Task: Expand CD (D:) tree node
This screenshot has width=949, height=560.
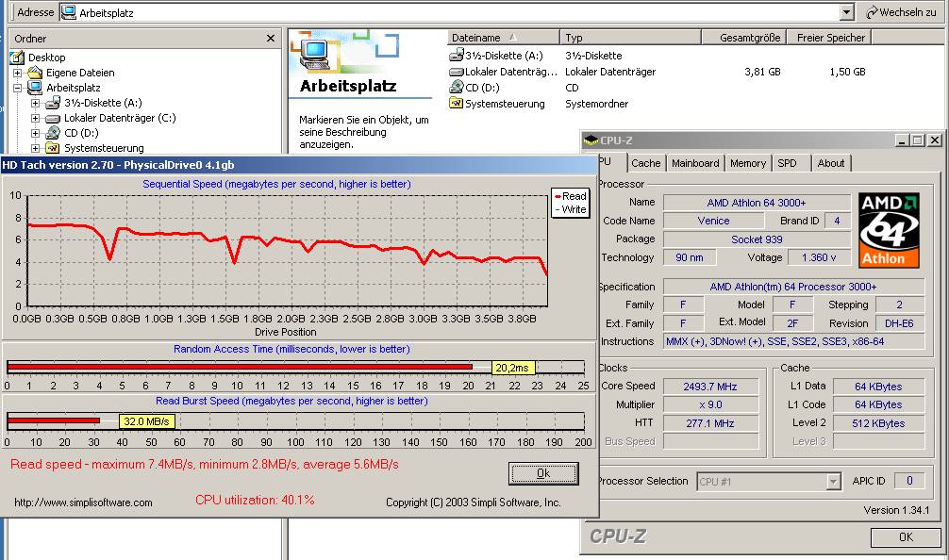Action: click(35, 133)
